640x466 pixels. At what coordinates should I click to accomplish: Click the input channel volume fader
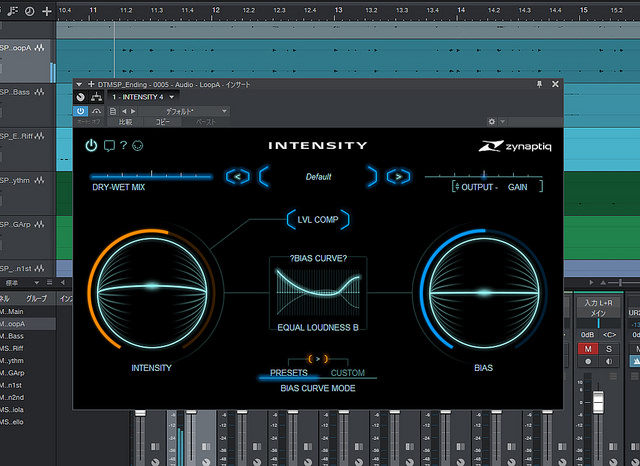point(598,400)
